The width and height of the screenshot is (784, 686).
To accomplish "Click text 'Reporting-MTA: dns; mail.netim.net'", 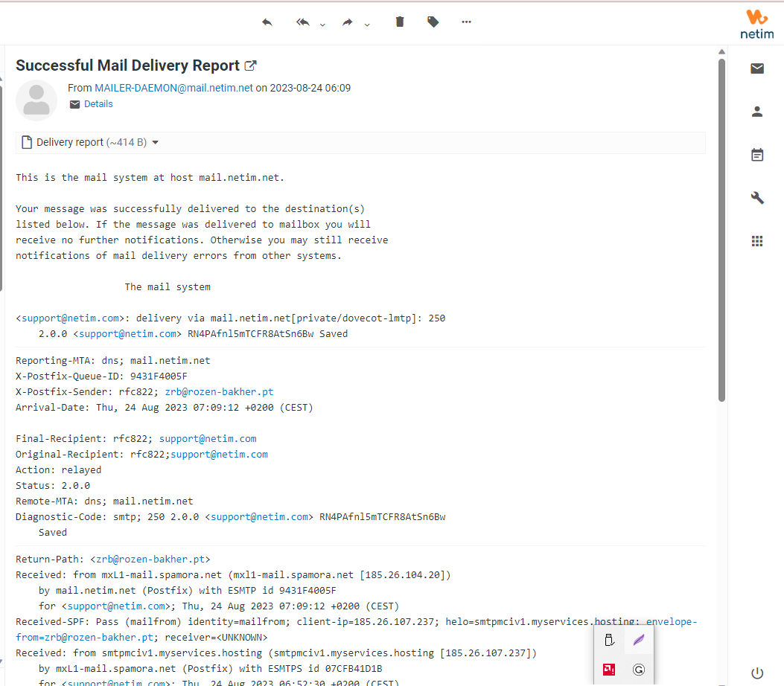I will point(113,361).
